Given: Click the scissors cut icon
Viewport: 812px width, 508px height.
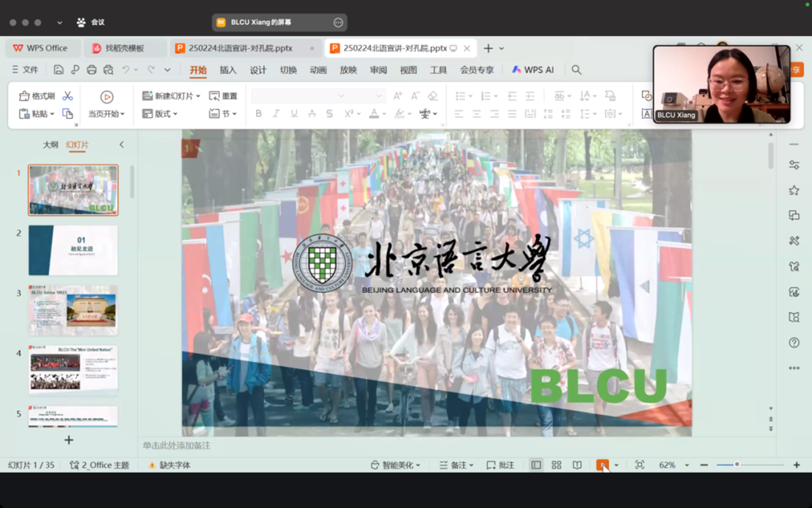Looking at the screenshot, I should point(67,96).
